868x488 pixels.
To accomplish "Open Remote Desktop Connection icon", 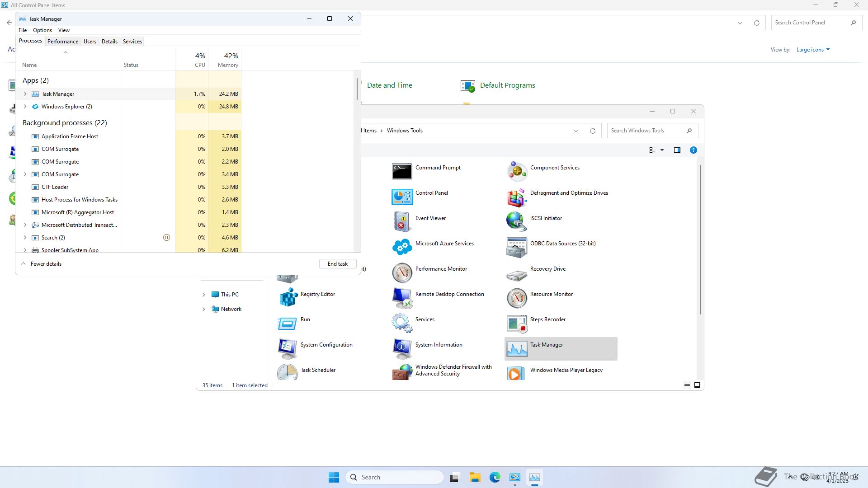I will tap(401, 298).
